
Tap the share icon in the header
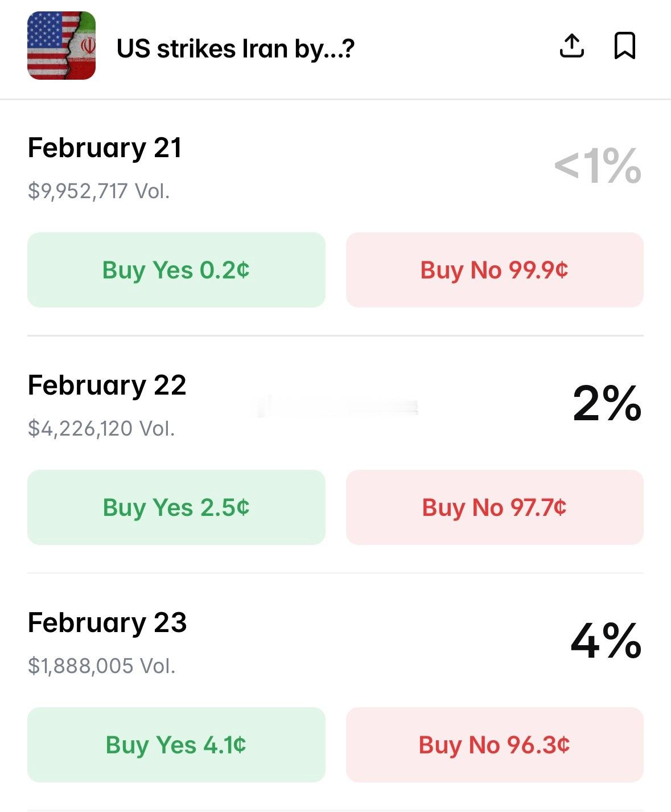pos(571,46)
